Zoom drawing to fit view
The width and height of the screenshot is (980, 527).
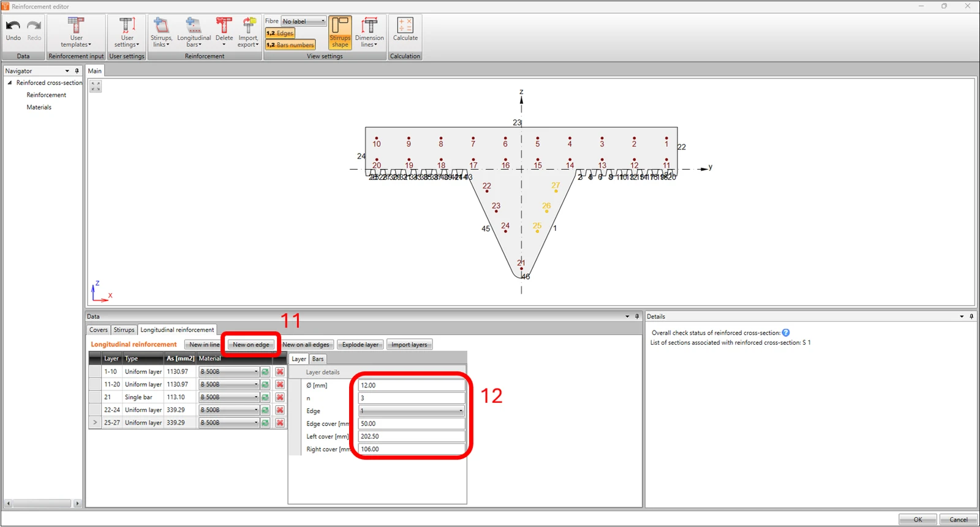coord(96,86)
